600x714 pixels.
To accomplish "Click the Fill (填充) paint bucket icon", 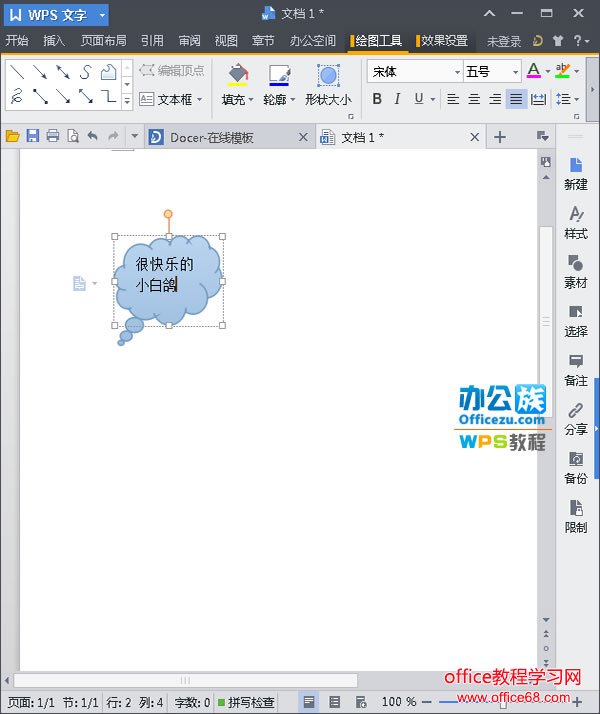I will click(237, 75).
